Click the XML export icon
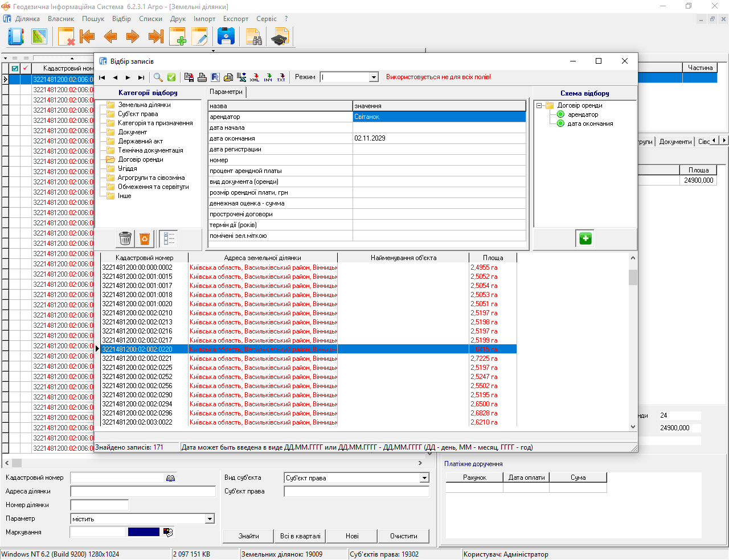 tap(255, 77)
